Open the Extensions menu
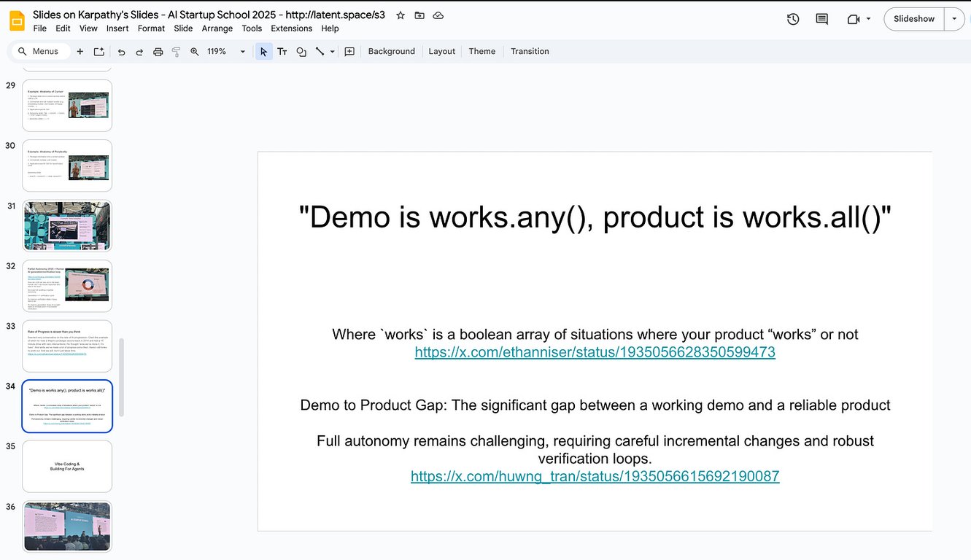 point(291,28)
